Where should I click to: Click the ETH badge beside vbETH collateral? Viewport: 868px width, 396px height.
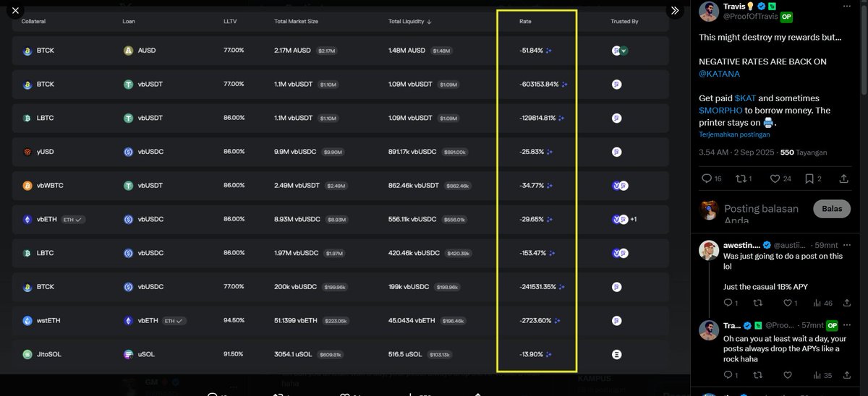73,219
